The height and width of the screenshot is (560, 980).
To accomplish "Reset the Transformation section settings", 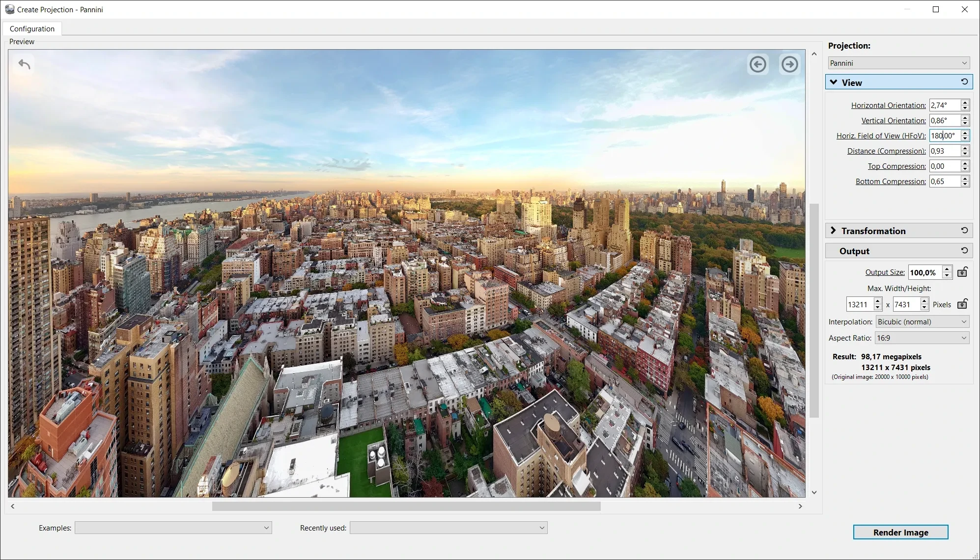I will 964,230.
